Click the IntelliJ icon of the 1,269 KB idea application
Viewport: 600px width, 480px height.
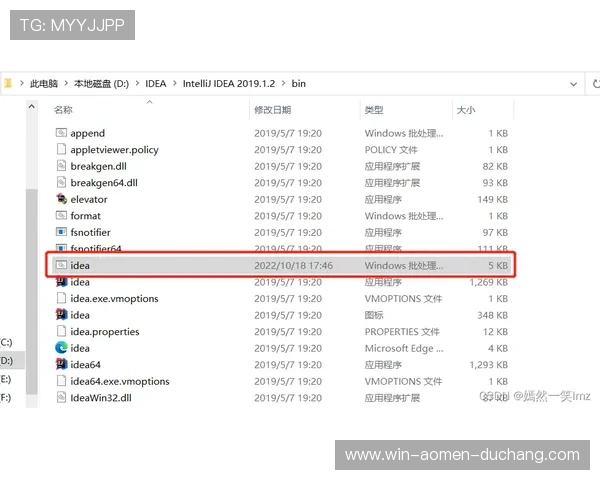tap(61, 282)
